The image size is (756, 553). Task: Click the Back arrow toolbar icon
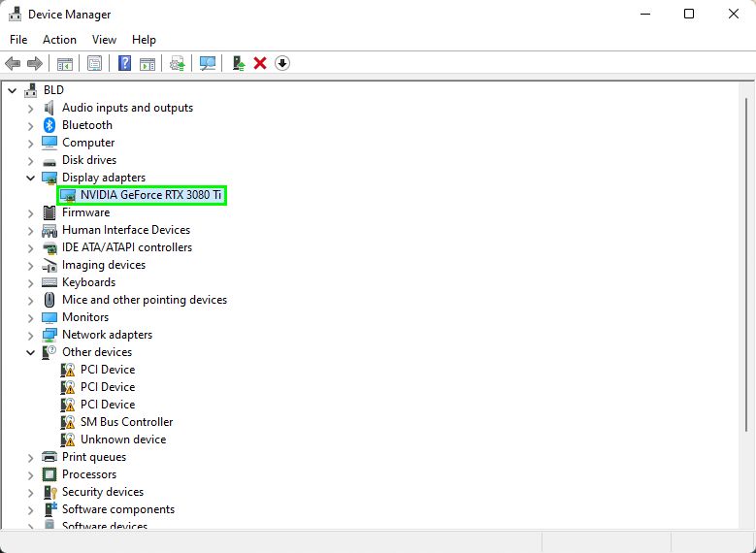pyautogui.click(x=13, y=63)
